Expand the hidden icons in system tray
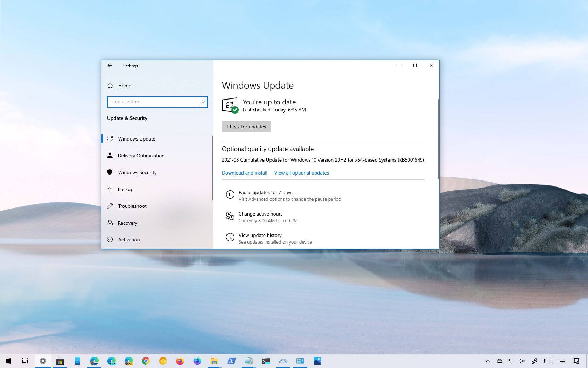Image resolution: width=588 pixels, height=368 pixels. (x=488, y=361)
